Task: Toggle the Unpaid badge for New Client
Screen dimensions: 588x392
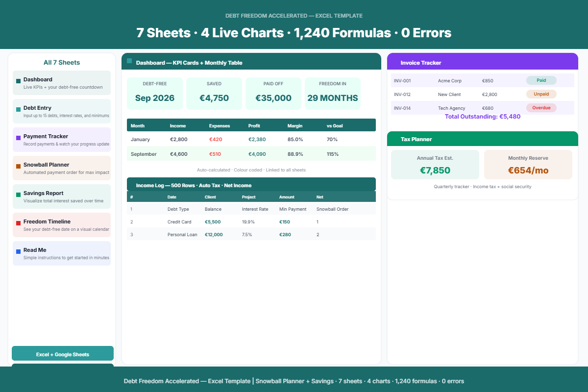Action: 541,94
